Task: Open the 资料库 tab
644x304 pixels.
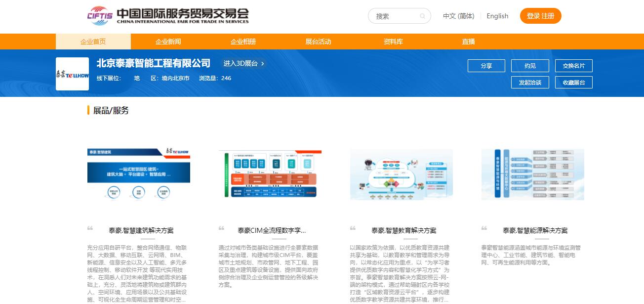Action: (394, 42)
